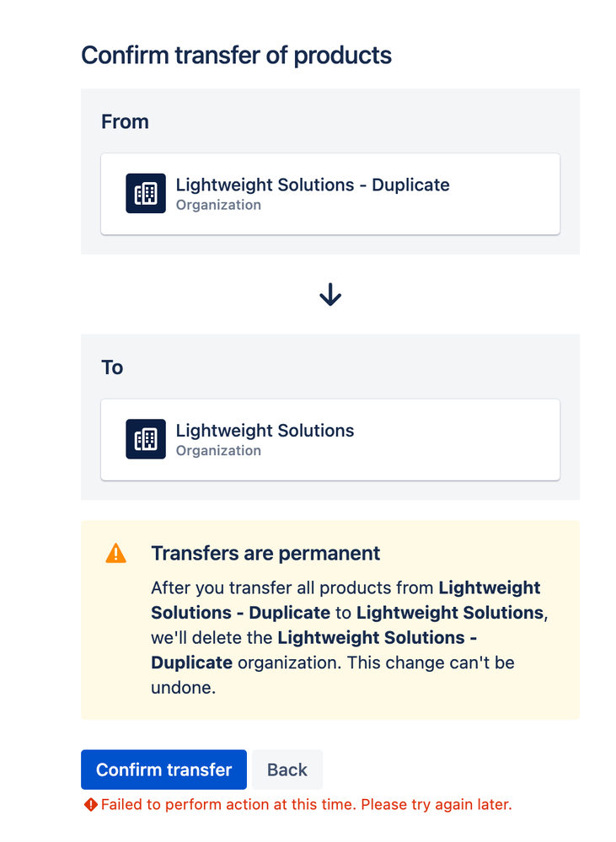Screen dimensions: 616x842
Task: Click the Confirm transfer button
Action: coord(163,770)
